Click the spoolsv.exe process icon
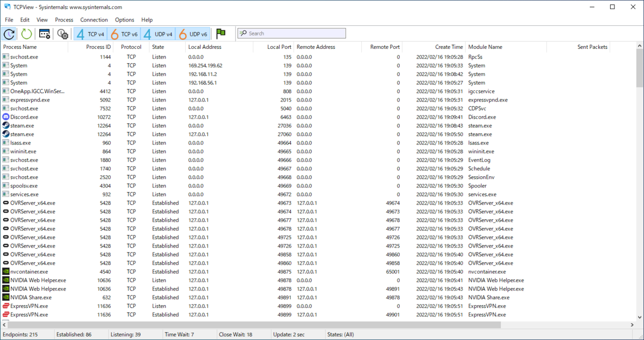Viewport: 644px width, 340px height. pos(6,185)
